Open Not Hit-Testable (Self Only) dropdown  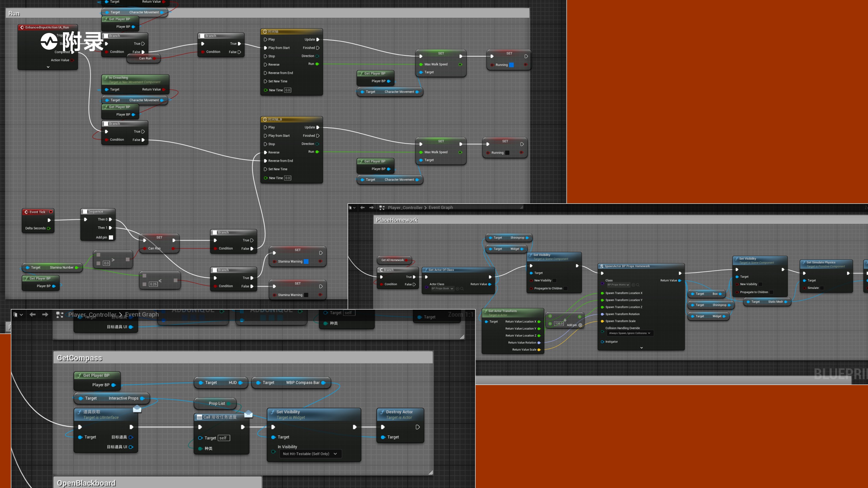[x=310, y=454]
